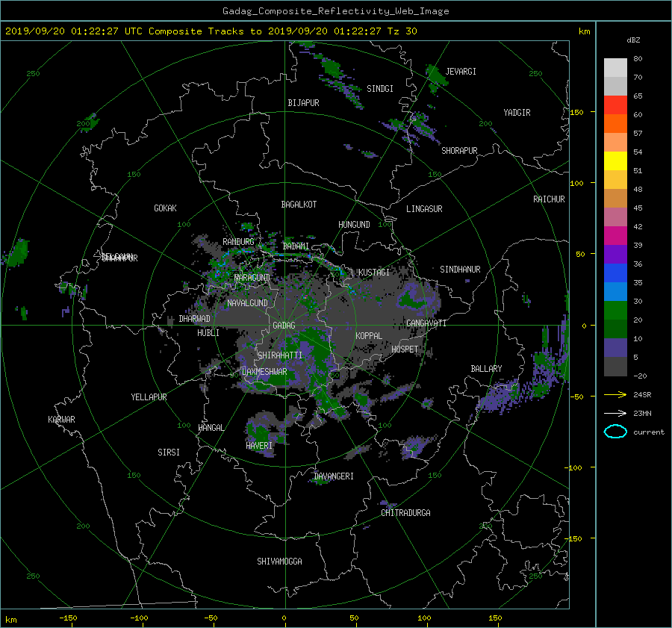Click the HANGAL city label

pos(211,428)
